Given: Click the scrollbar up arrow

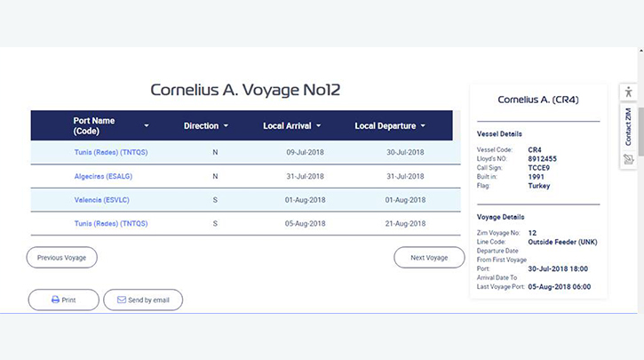Looking at the screenshot, I should (x=640, y=50).
